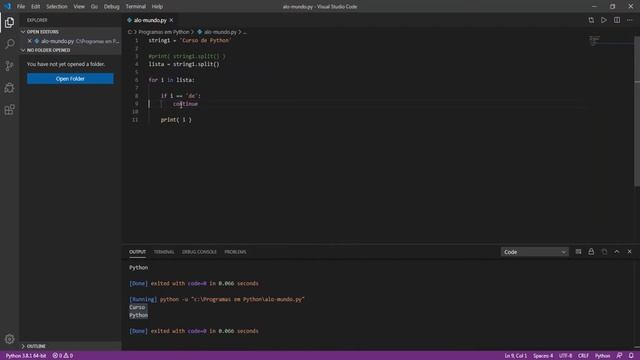Open the Go menu

pos(94,7)
